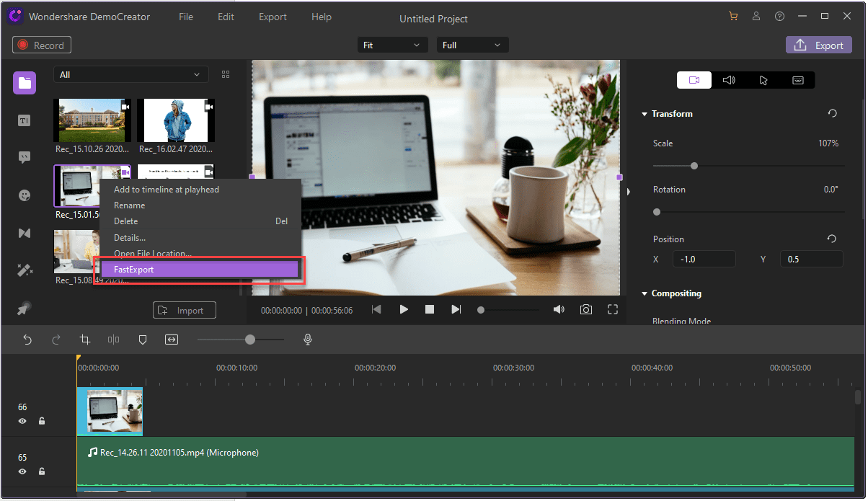Open the Media Library sidebar icon

point(25,82)
